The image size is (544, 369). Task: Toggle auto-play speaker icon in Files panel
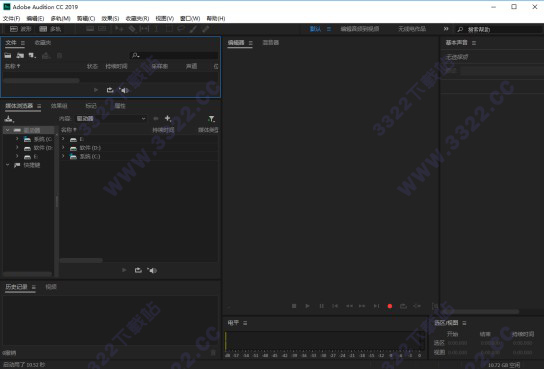(124, 90)
